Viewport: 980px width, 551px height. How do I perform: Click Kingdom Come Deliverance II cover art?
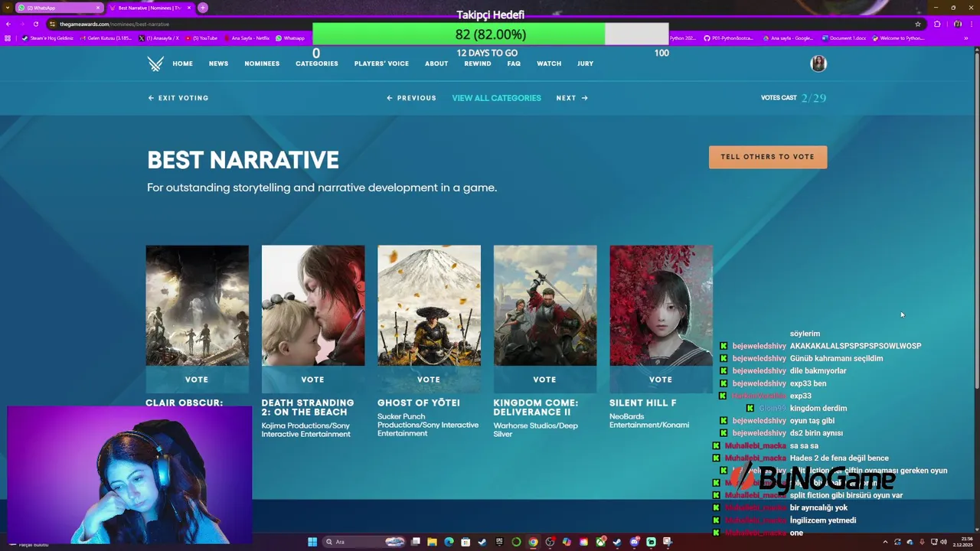[x=545, y=305]
